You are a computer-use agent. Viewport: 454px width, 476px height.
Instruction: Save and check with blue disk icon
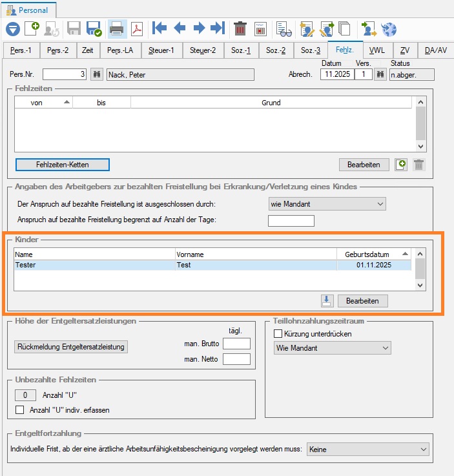tap(94, 29)
